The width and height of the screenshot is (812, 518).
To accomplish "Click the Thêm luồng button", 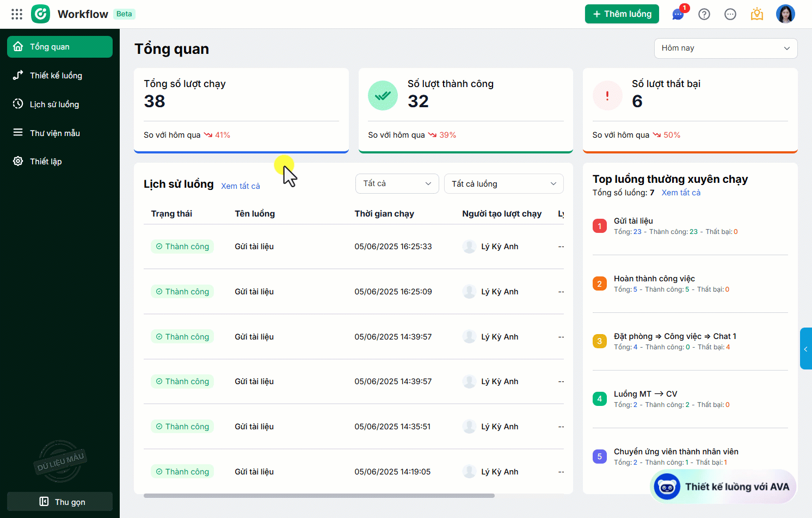I will coord(622,14).
